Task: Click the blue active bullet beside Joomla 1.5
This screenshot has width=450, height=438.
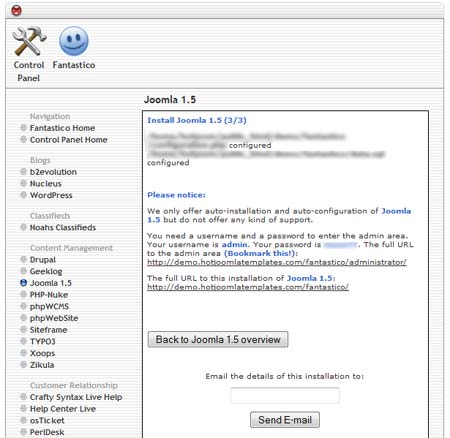Action: coord(23,283)
